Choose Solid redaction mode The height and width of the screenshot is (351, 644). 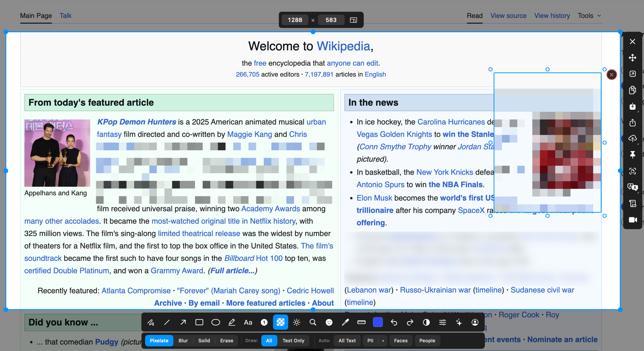point(204,340)
